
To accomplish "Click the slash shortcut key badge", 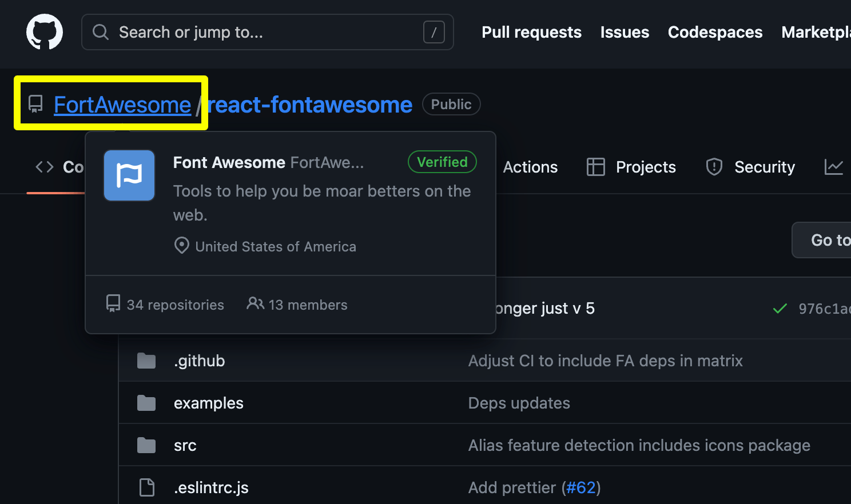I will [x=434, y=32].
